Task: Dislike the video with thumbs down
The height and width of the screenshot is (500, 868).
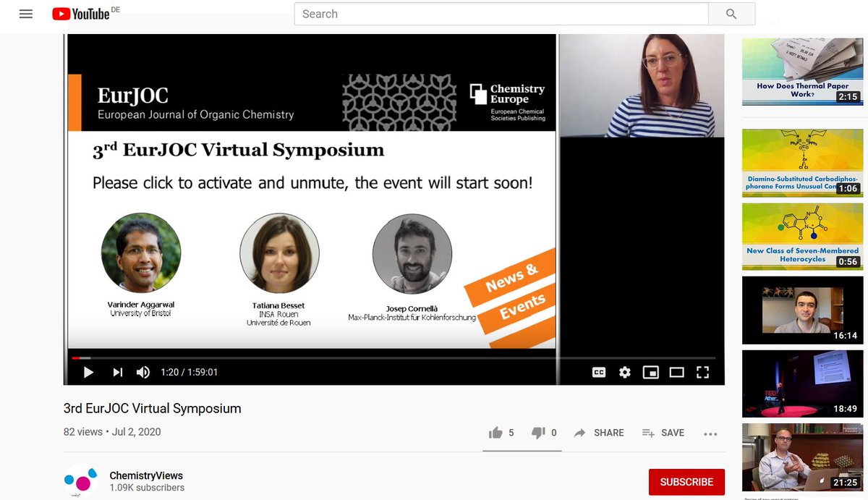Action: click(x=544, y=433)
